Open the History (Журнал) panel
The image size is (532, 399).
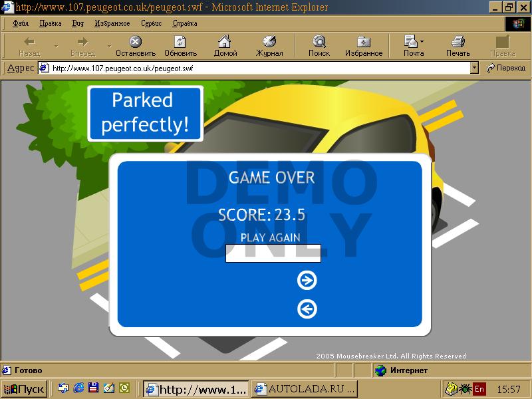click(269, 46)
